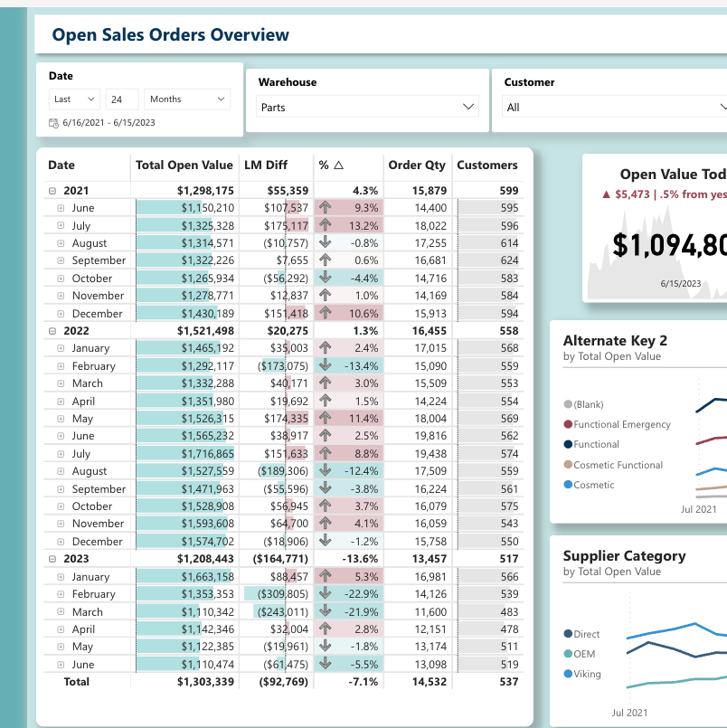The image size is (727, 728).
Task: Click the down arrow for February 2022 -13.4%
Action: [326, 365]
